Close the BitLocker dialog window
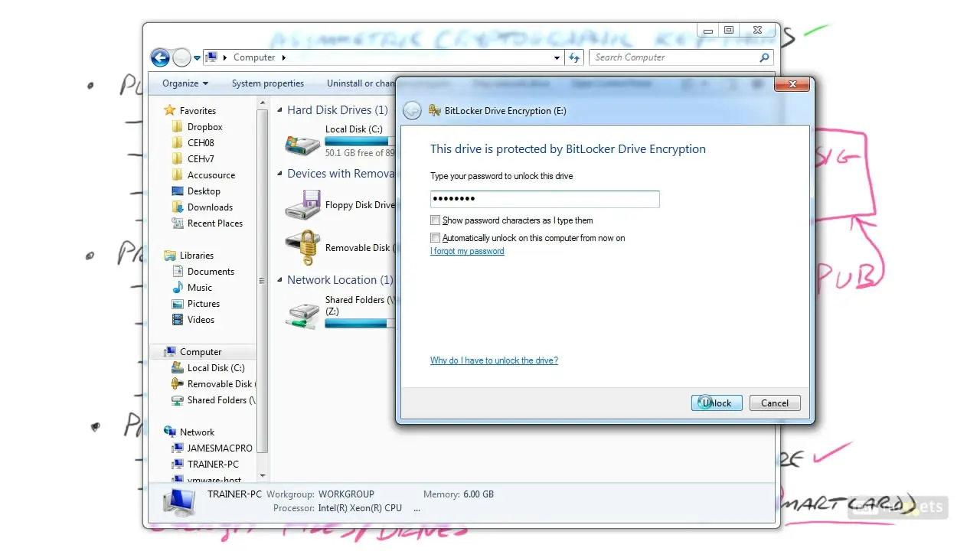Screen dimensions: 980x551 click(x=792, y=84)
